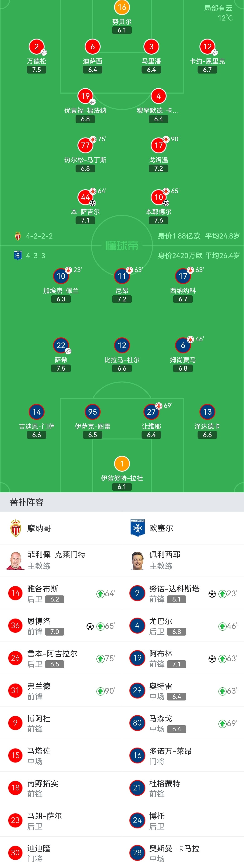This screenshot has height=868, width=244.
Task: View coach 菲利佩-克莱门特 photo
Action: click(x=16, y=560)
